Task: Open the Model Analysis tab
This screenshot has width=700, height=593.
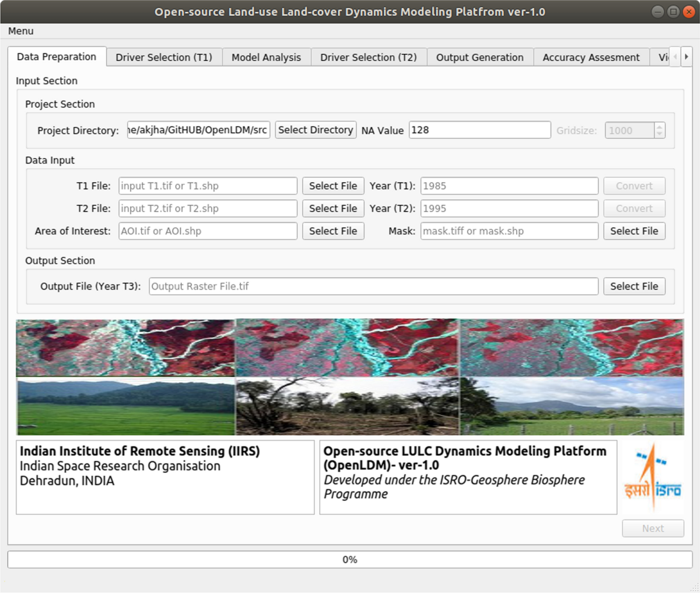Action: point(266,57)
